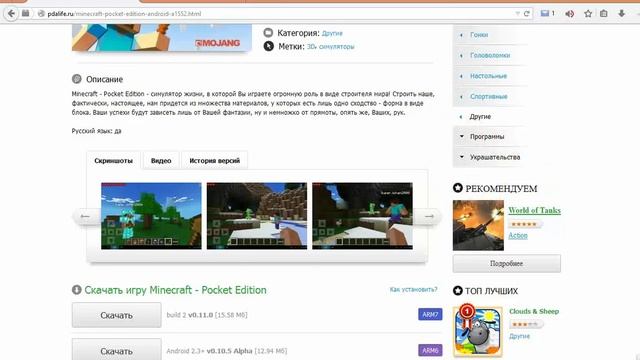Image resolution: width=640 pixels, height=360 pixels.
Task: Open Головоломки category in sidebar
Action: 490,55
